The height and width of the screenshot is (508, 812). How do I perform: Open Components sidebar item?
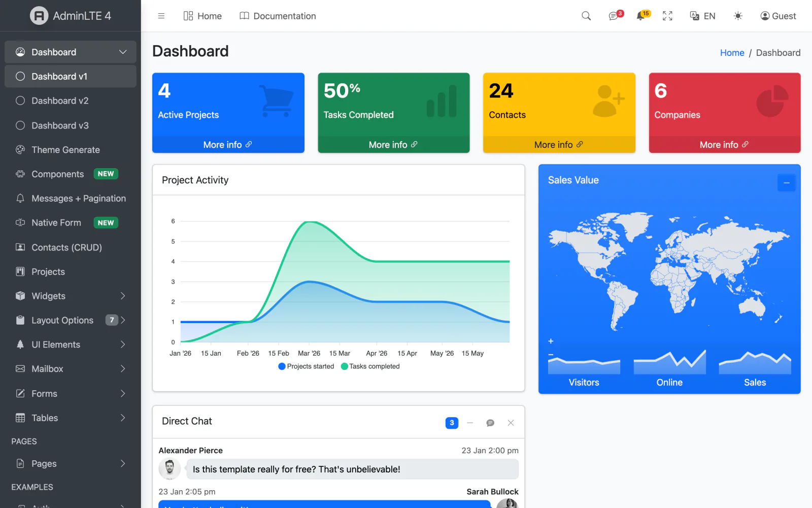[x=71, y=174]
